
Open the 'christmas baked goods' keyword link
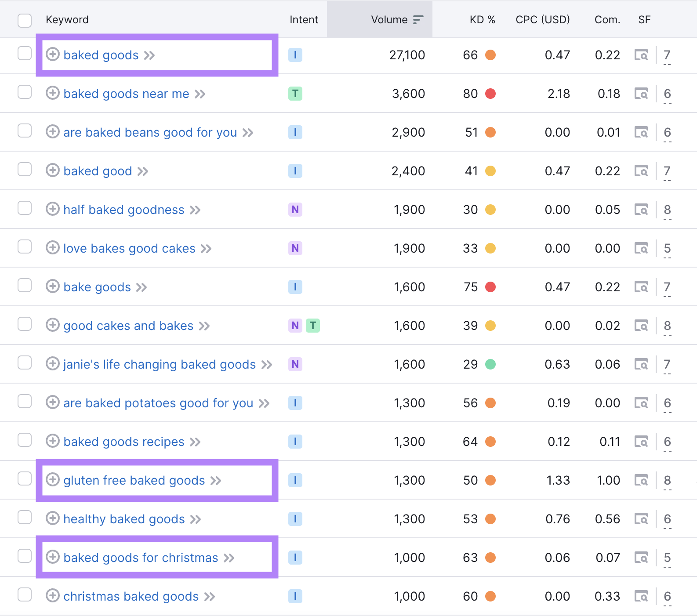pos(131,597)
